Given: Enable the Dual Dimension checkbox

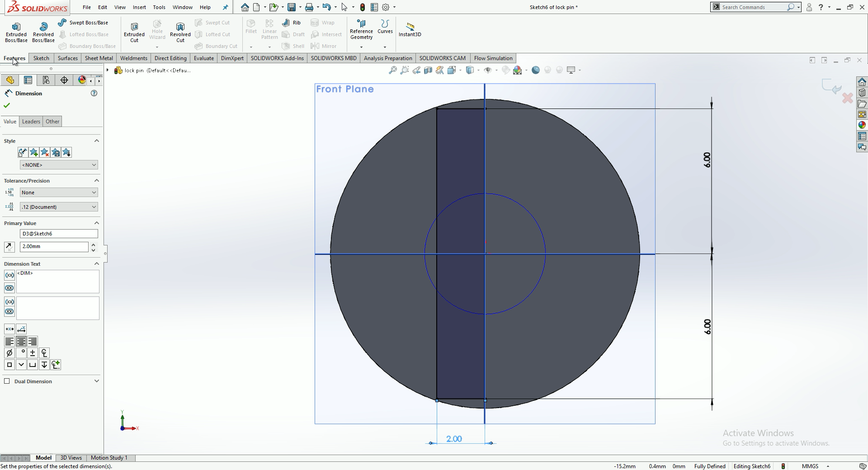Looking at the screenshot, I should pos(7,381).
